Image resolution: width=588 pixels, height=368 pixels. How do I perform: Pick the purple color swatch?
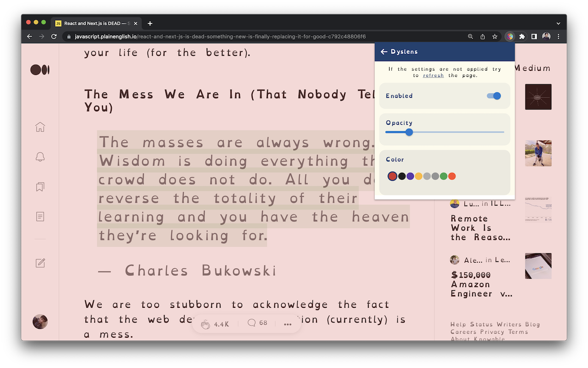click(x=410, y=176)
